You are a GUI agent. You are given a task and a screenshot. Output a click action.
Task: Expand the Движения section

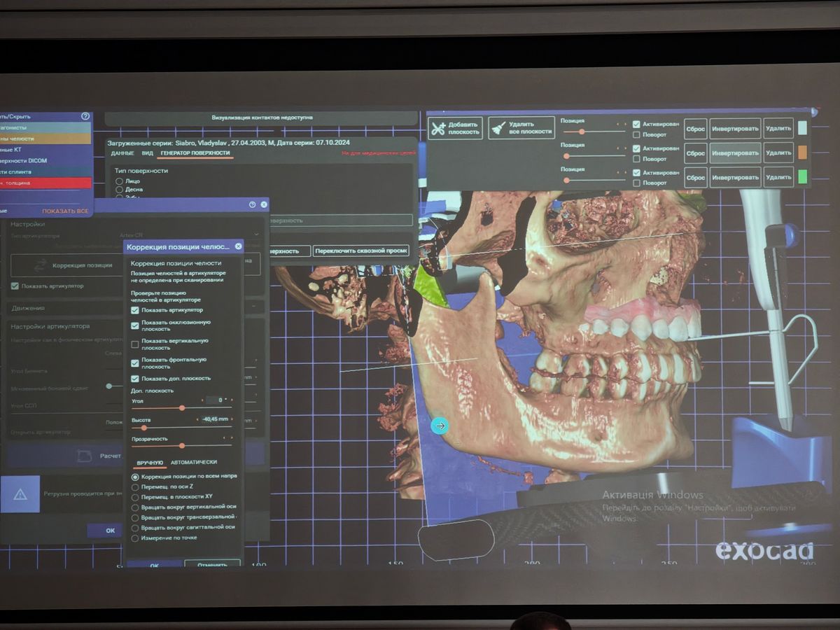click(x=136, y=308)
